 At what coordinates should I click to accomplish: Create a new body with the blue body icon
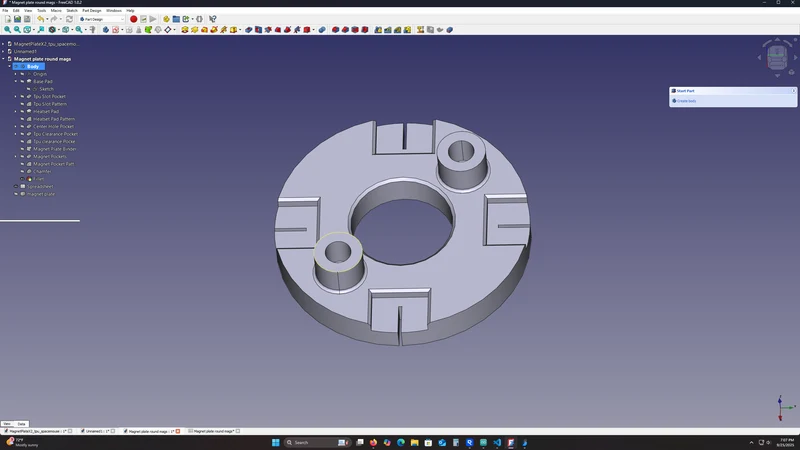pyautogui.click(x=106, y=30)
